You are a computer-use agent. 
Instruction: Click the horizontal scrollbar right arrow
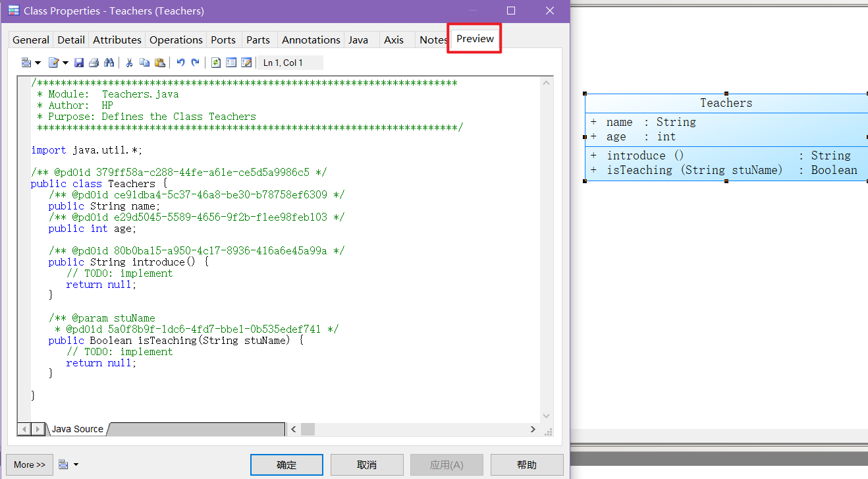coord(533,429)
